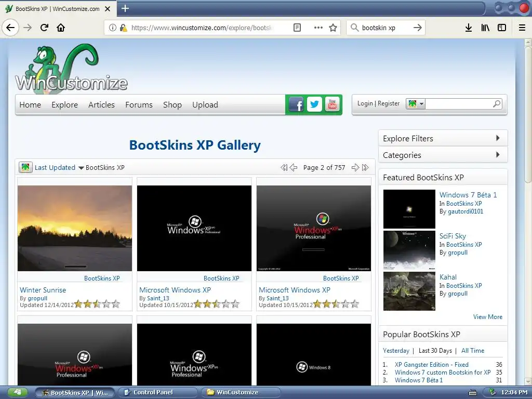This screenshot has height=399, width=532.
Task: Bookmark this page with the star
Action: point(333,28)
